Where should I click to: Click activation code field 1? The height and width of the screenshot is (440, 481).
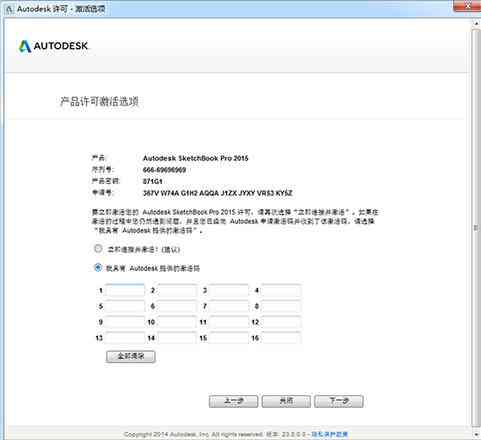pos(125,290)
